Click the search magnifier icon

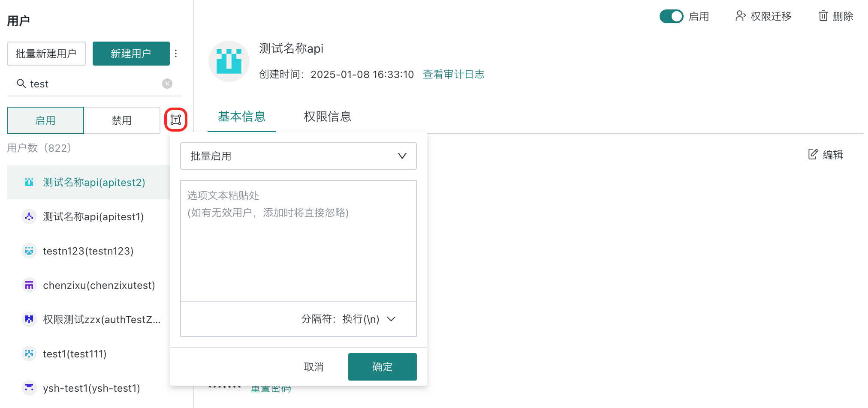(x=21, y=84)
